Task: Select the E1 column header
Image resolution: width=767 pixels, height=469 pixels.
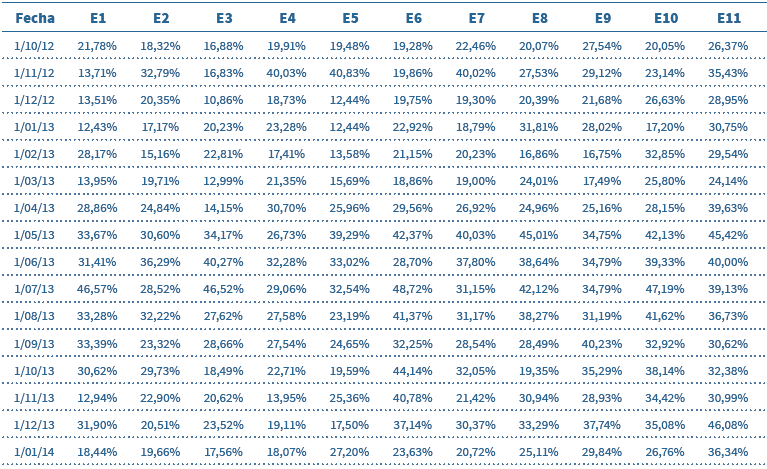Action: 97,19
